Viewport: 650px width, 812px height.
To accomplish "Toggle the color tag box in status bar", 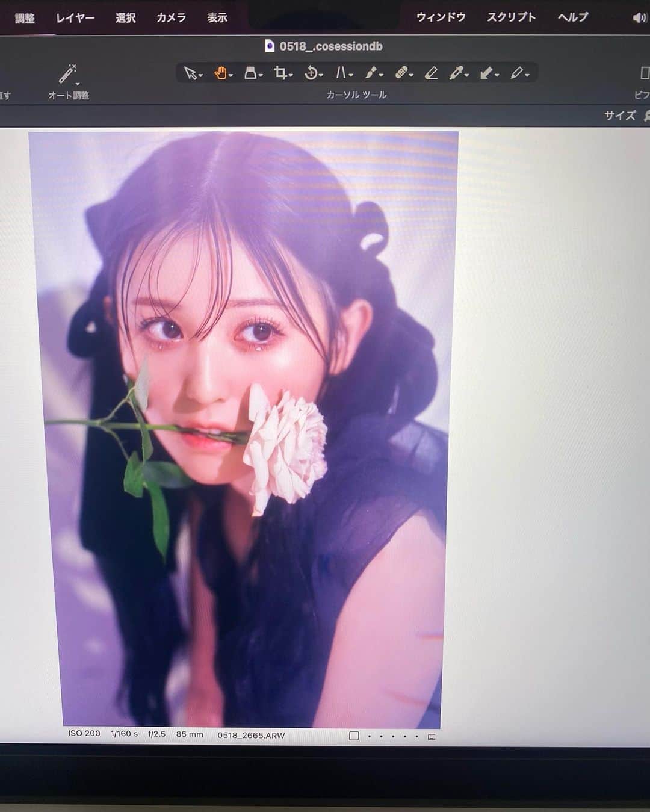I will (354, 736).
